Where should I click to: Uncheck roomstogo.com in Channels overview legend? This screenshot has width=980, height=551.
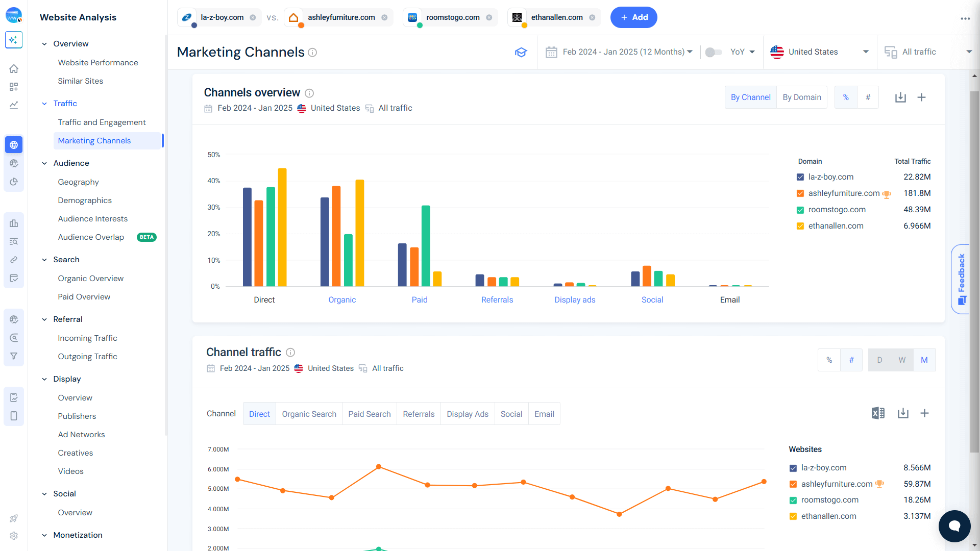[x=800, y=210]
